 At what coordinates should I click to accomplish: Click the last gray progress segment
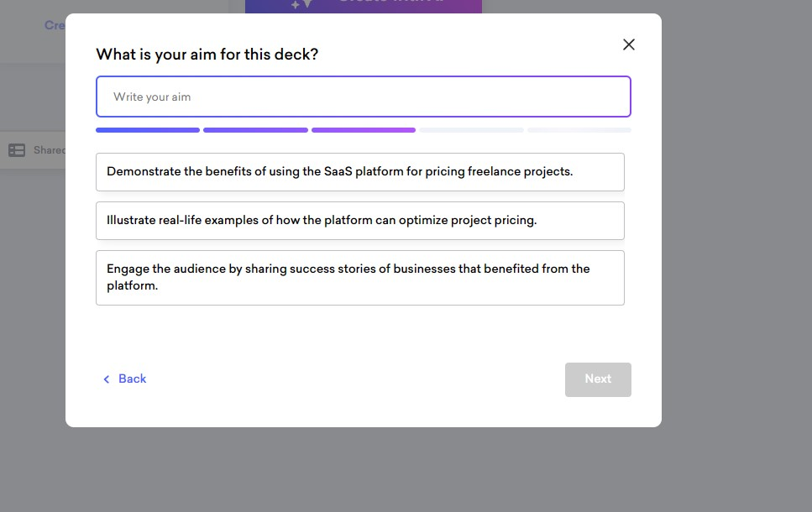coord(579,130)
